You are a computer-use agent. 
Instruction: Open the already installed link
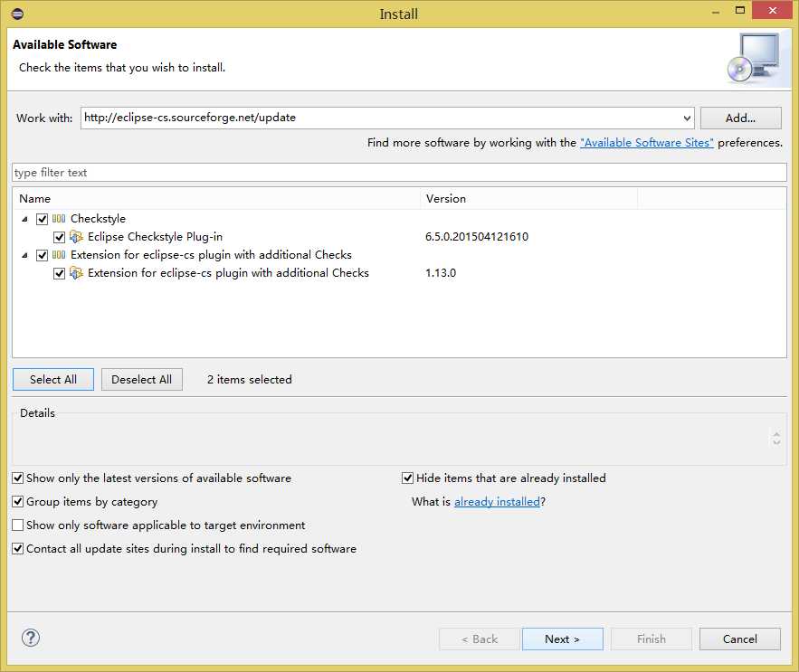(497, 502)
